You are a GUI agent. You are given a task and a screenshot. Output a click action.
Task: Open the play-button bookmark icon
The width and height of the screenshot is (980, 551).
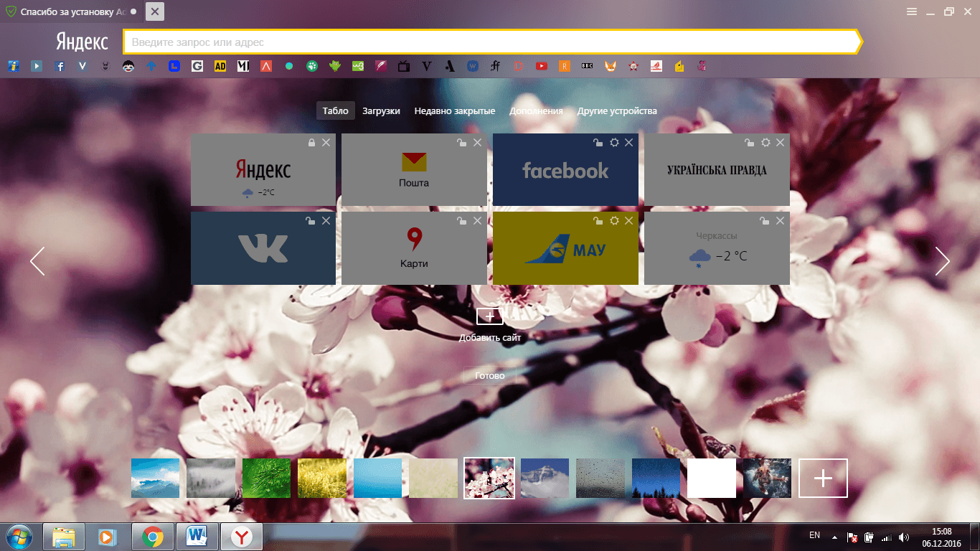pos(37,66)
